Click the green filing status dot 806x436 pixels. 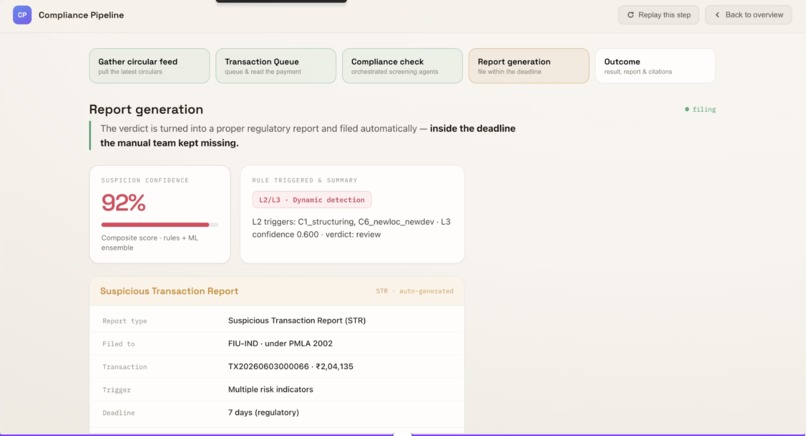[x=687, y=109]
